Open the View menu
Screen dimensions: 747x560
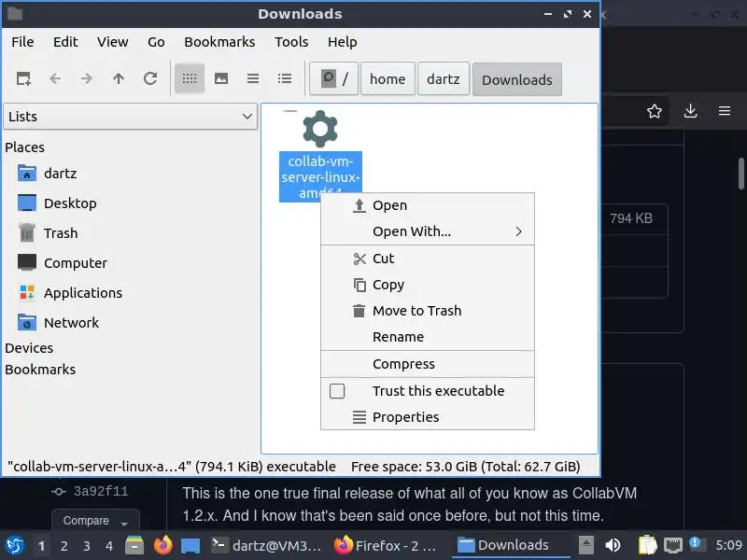point(112,42)
